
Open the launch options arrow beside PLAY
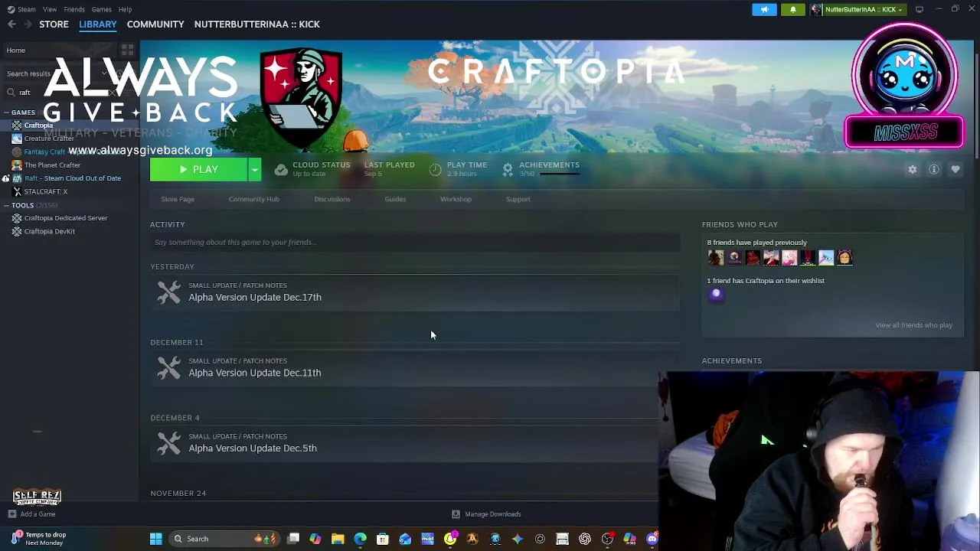click(x=255, y=169)
